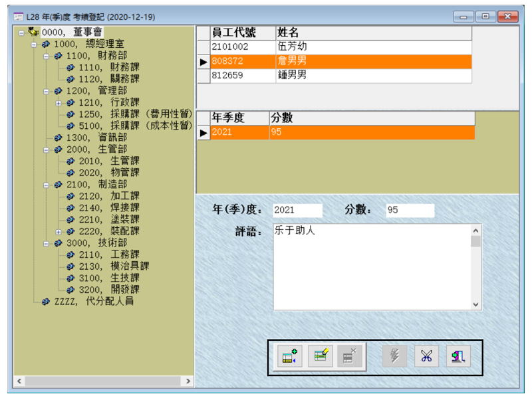Screen dimensions: 532x398
Task: Click the 分數 column header
Action: [372, 118]
